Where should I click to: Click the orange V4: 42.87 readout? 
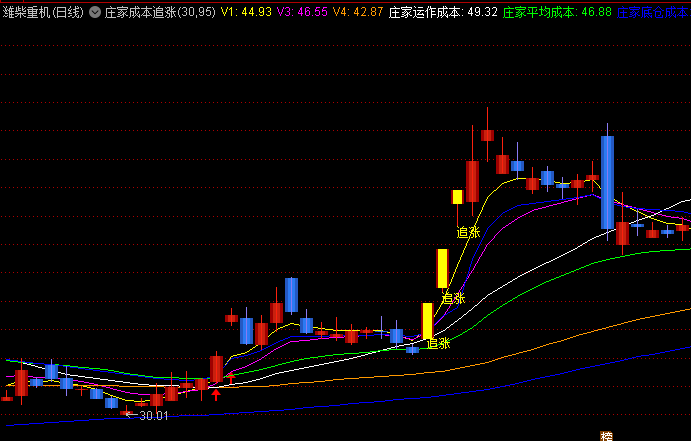(358, 12)
